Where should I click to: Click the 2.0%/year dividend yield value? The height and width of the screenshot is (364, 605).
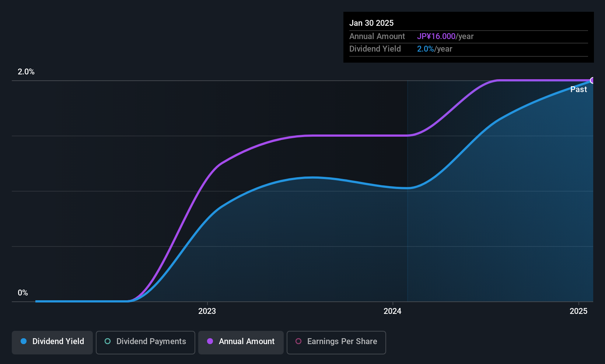[434, 49]
